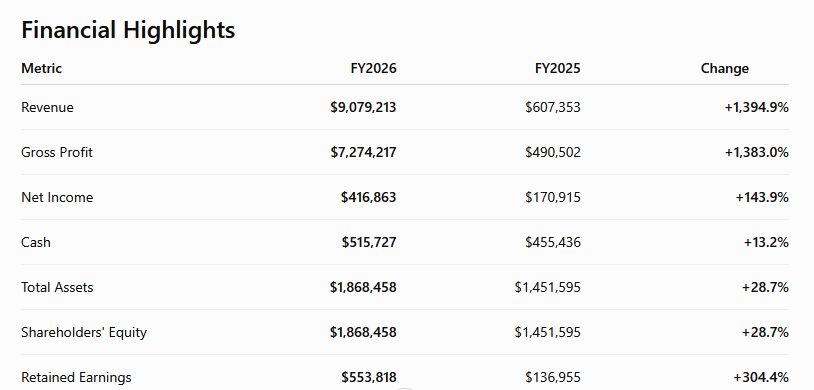Screen dimensions: 814x390
Task: Select the Cash row label
Action: tap(36, 243)
